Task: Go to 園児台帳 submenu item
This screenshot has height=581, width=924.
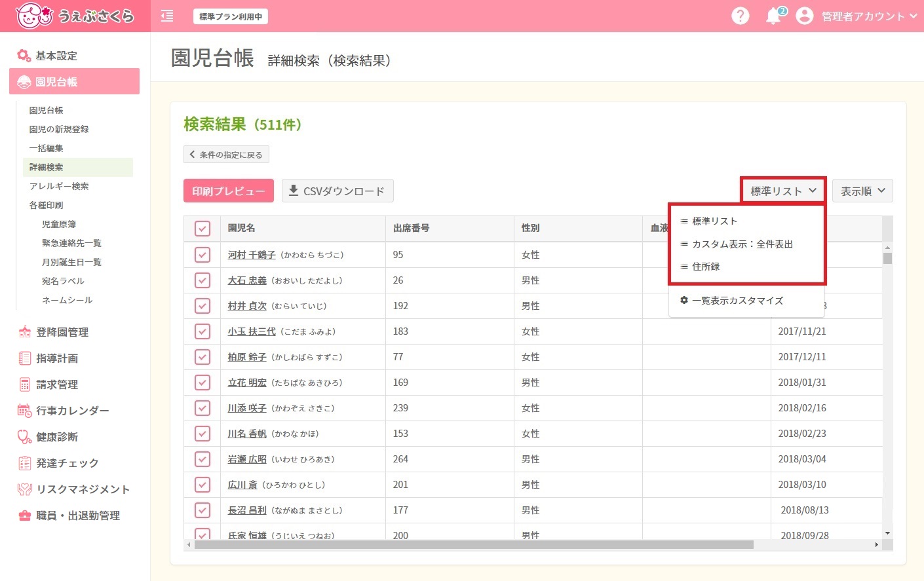Action: point(46,110)
